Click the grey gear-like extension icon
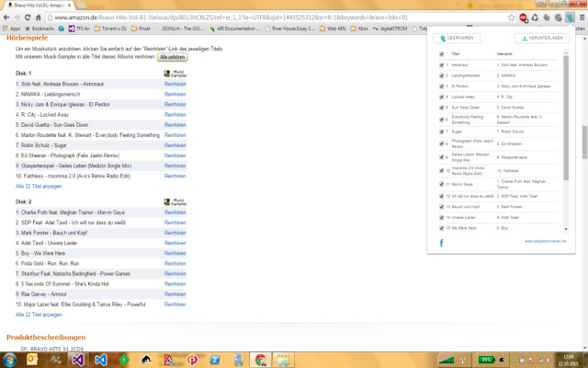The height and width of the screenshot is (368, 588). click(x=559, y=17)
